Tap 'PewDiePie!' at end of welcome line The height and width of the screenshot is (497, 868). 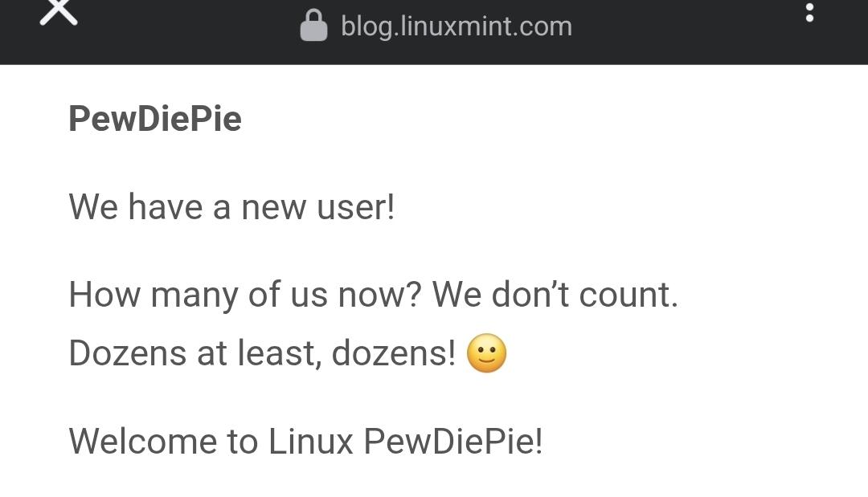click(x=453, y=441)
